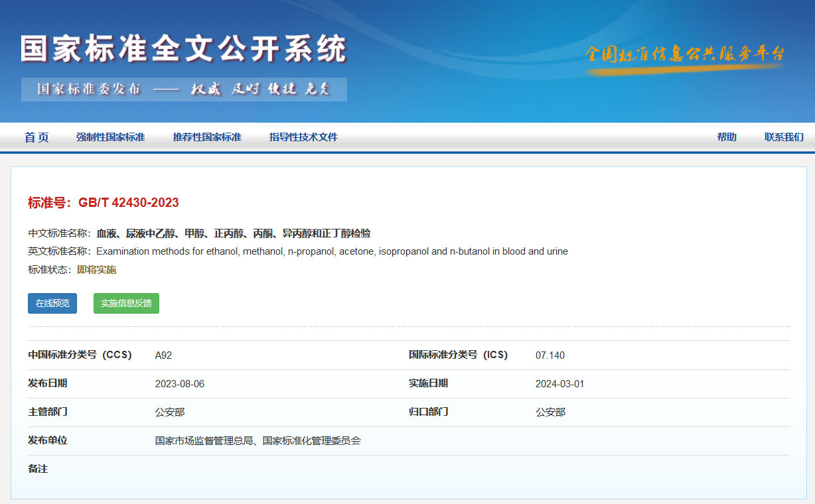Click the implementation date 2024-03-01
Image resolution: width=815 pixels, height=504 pixels.
click(560, 384)
